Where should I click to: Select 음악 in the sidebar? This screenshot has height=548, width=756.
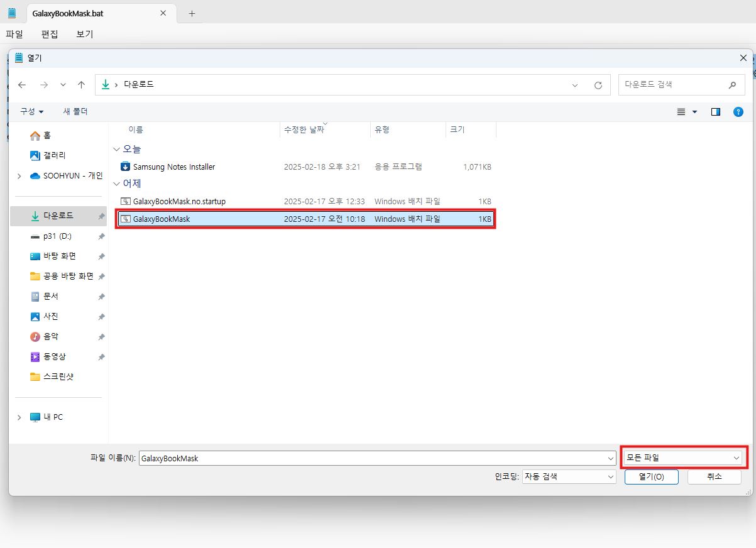(57, 336)
